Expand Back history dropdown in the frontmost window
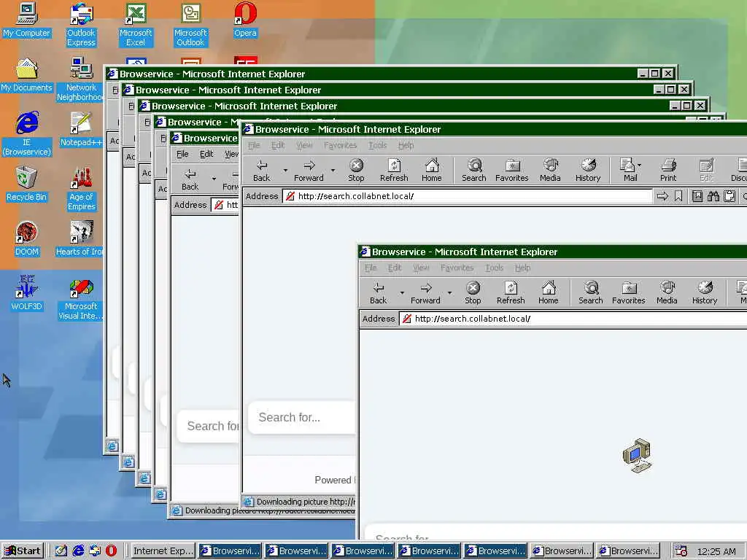The image size is (747, 560). tap(402, 293)
